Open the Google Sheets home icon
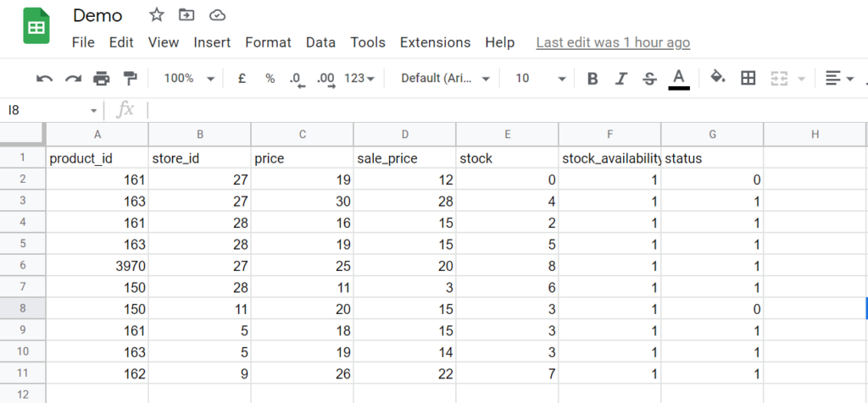 (36, 26)
